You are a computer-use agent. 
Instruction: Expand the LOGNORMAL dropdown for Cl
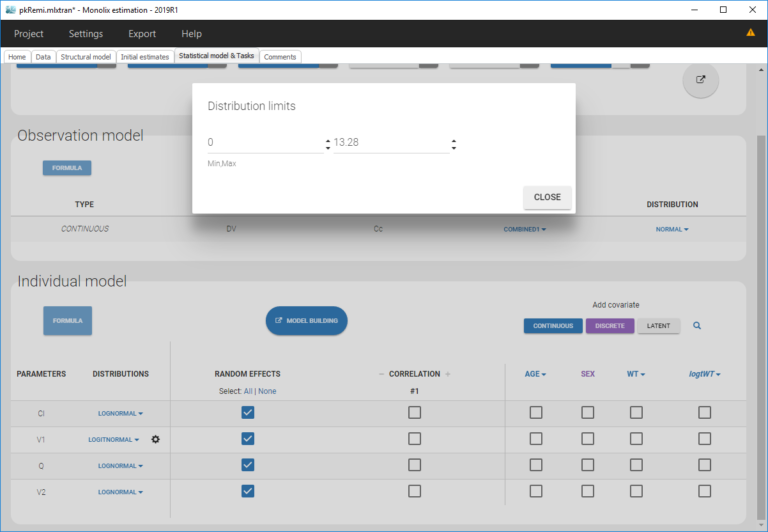coord(120,413)
